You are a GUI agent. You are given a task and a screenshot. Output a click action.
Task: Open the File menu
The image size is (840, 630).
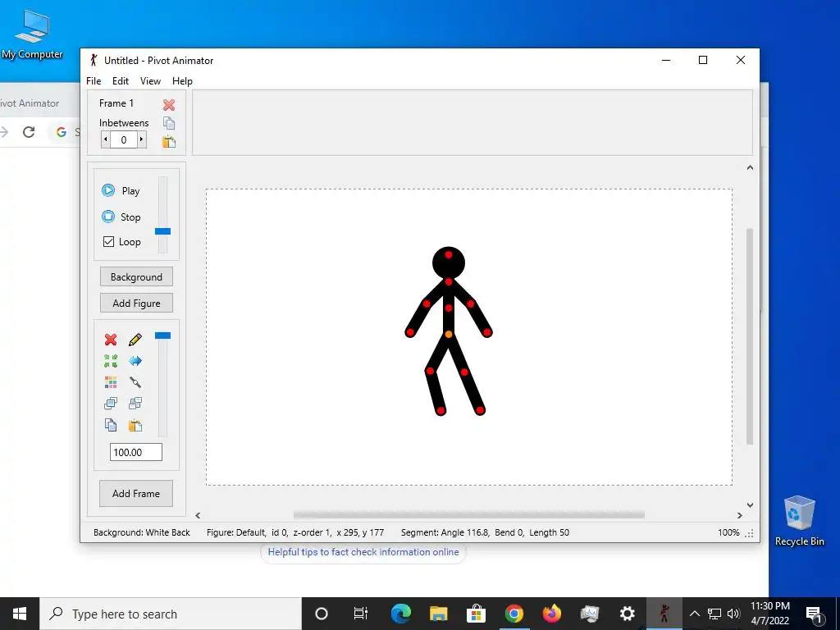tap(94, 81)
